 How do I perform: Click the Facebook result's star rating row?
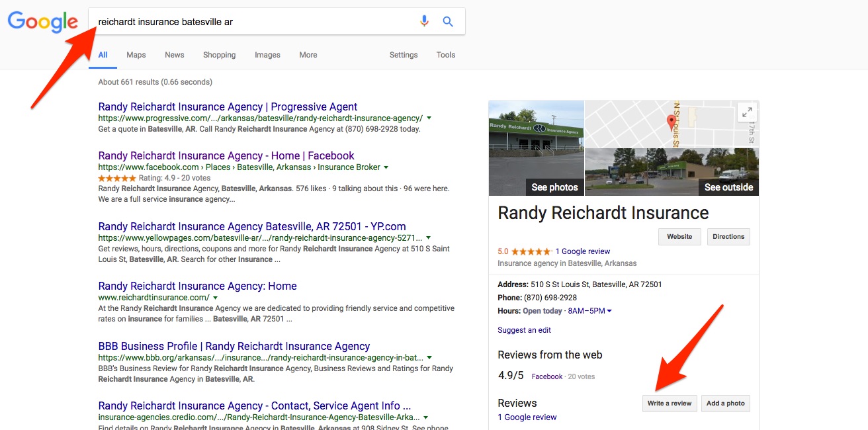pyautogui.click(x=154, y=178)
